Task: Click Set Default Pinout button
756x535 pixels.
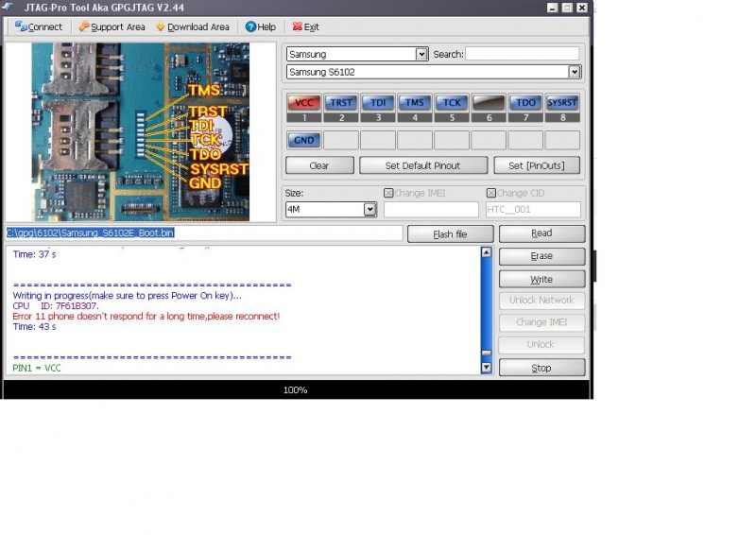Action: pyautogui.click(x=423, y=165)
